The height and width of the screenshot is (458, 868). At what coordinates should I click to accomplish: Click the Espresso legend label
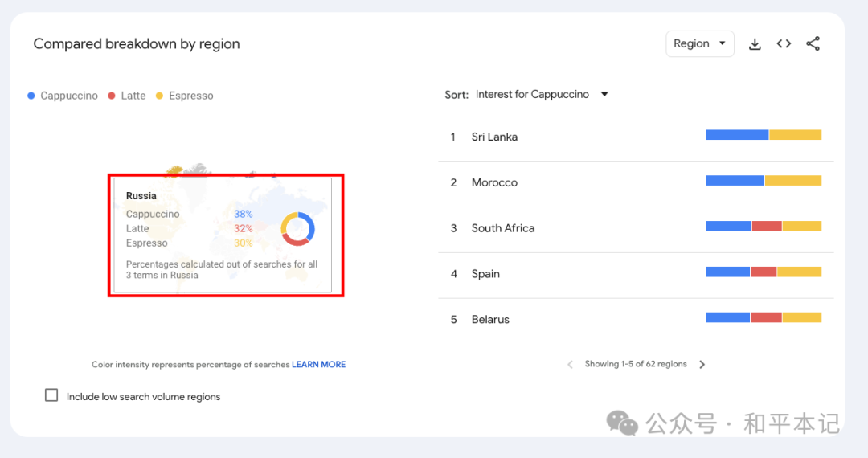191,96
